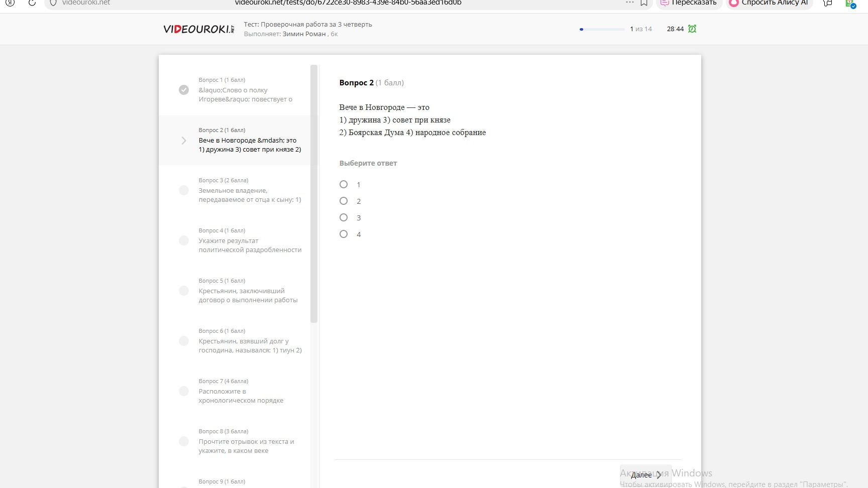Click the line '2) Боярская Дума 4) народное собрание'
The height and width of the screenshot is (488, 868).
pyautogui.click(x=412, y=133)
